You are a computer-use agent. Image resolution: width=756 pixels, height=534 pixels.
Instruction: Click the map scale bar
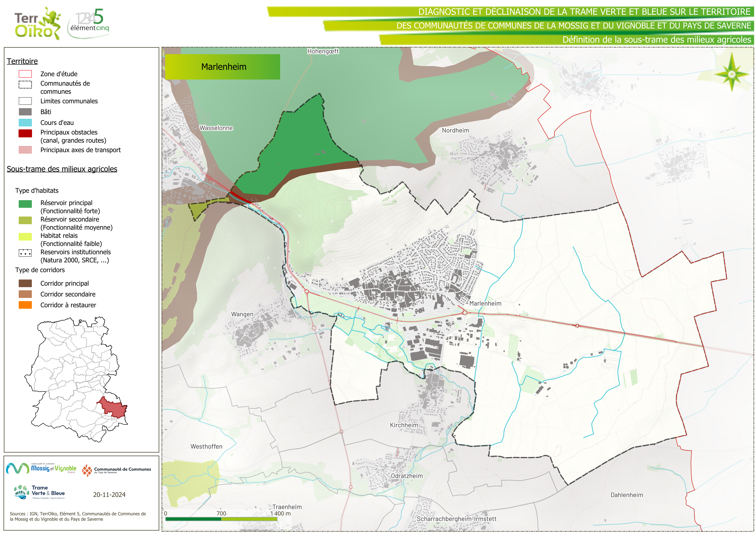221,519
